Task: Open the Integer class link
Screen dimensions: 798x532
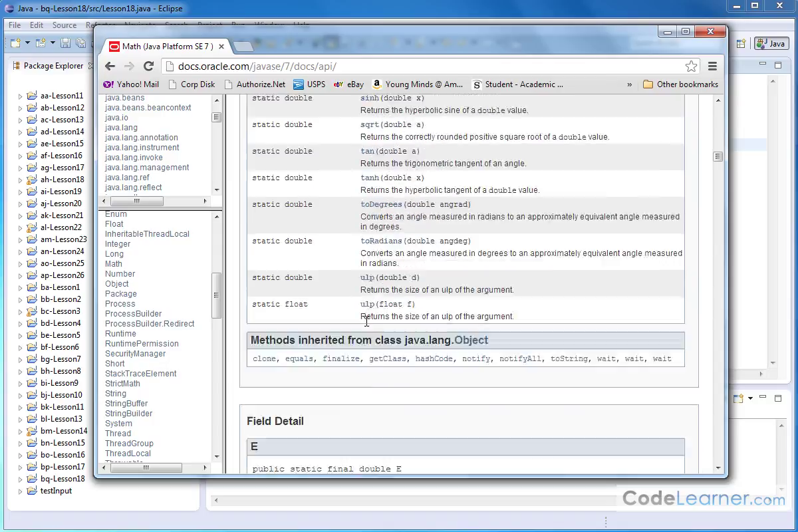Action: coord(118,244)
